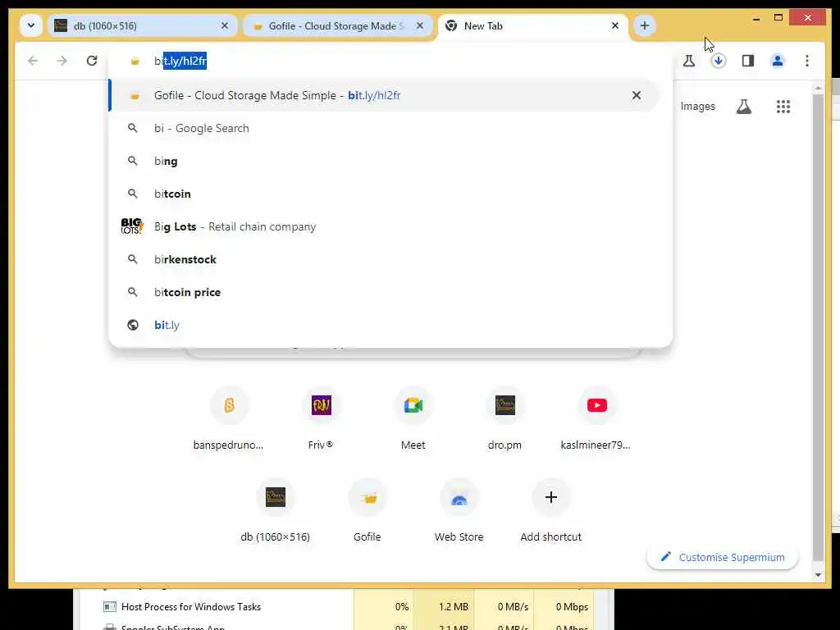Select the bit.ly URL suggestion

(x=384, y=325)
